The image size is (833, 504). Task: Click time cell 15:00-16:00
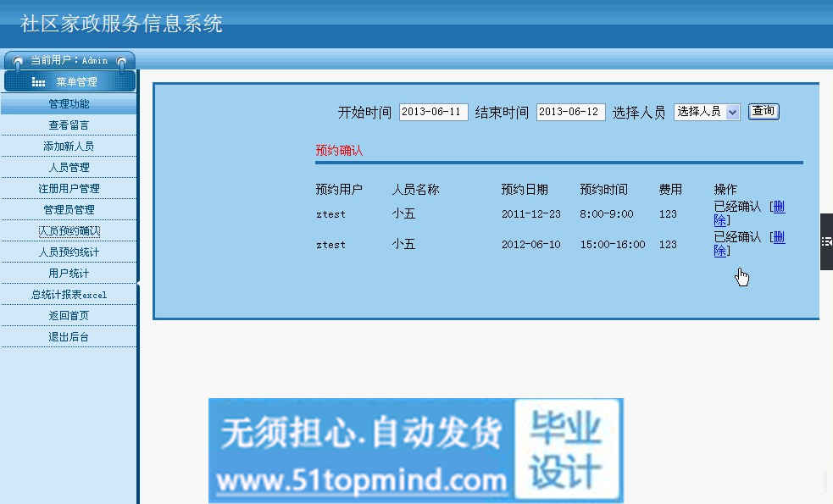coord(613,244)
